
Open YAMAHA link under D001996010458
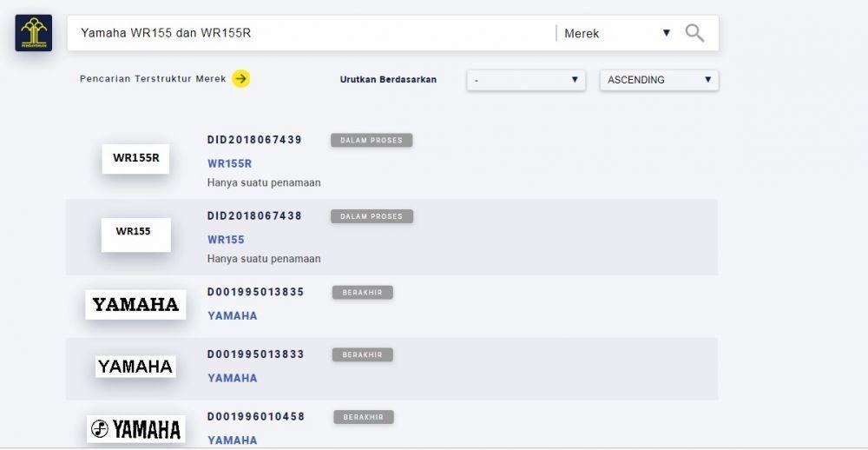click(x=233, y=440)
